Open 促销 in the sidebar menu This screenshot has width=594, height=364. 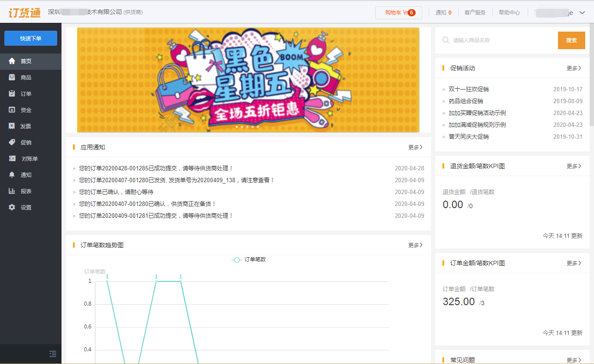[x=31, y=142]
